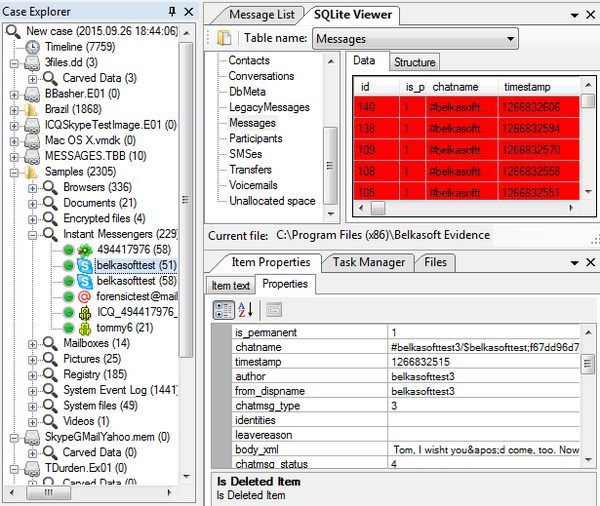Viewport: 600px width, 506px height.
Task: Click timestamp cell 1266832570
Action: pyautogui.click(x=538, y=150)
